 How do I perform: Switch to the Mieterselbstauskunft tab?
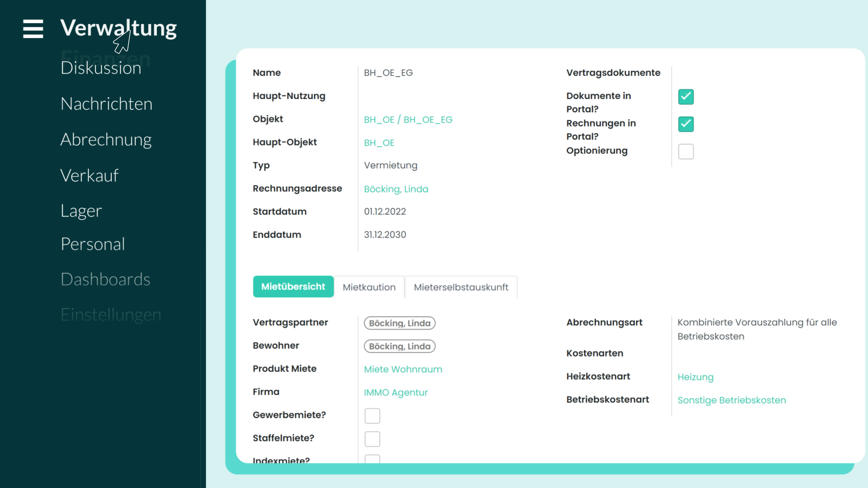coord(461,287)
